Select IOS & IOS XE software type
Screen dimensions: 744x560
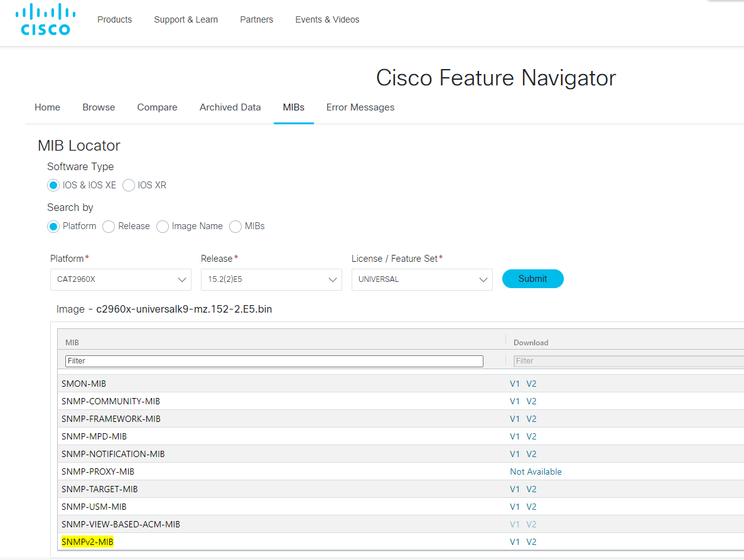53,185
